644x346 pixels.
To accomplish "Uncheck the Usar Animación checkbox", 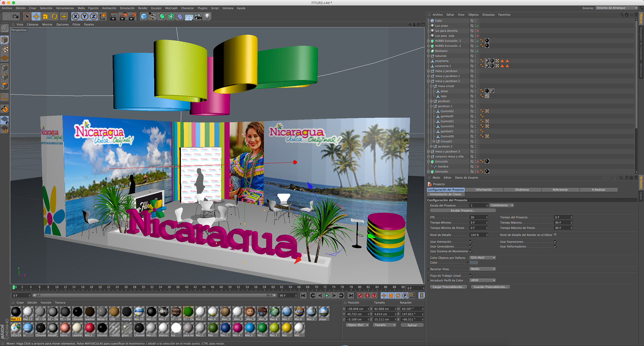I will coord(471,242).
